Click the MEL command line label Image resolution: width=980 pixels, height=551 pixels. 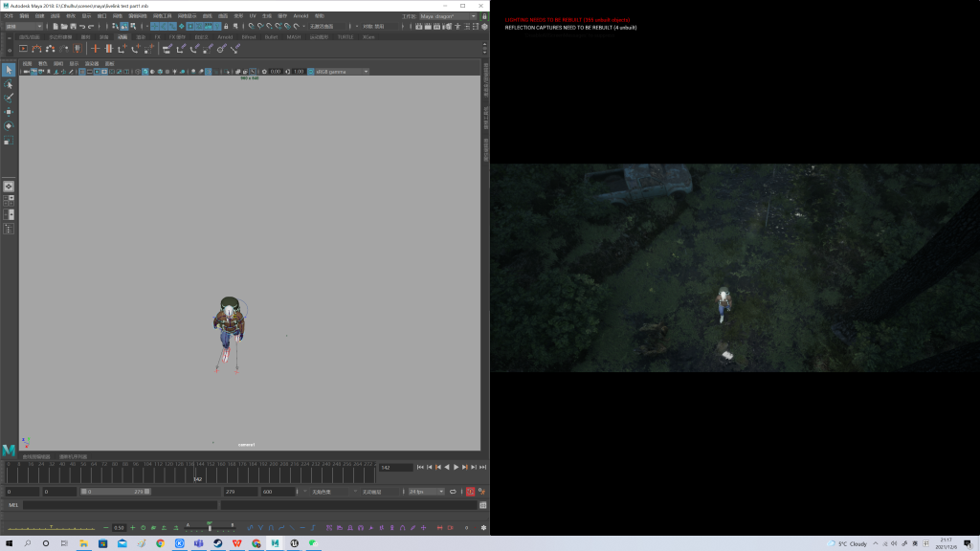tap(13, 505)
